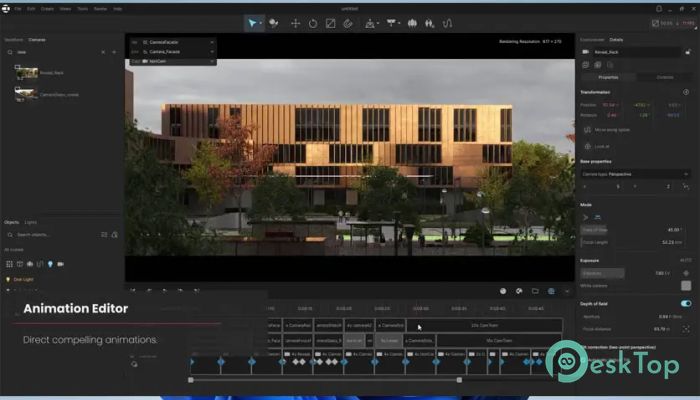Select the arrow selection tool in toolbar
Screen dimensions: 700x400
pos(253,23)
